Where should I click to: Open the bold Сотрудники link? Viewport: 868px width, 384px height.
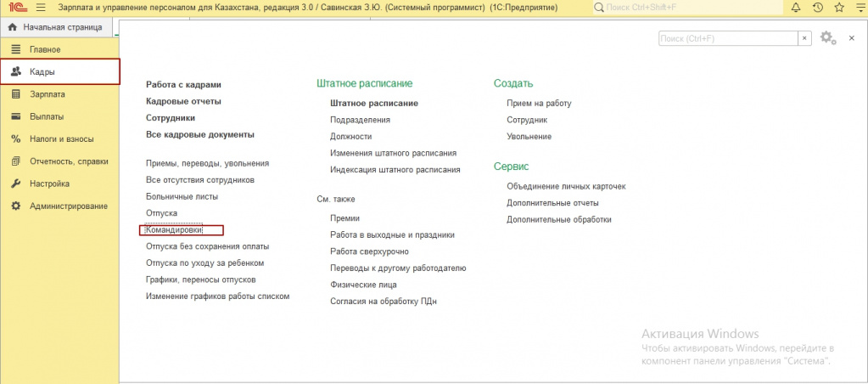171,118
